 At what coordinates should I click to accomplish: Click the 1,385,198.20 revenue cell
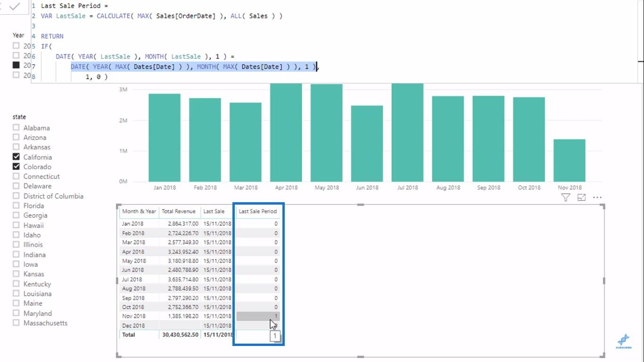pyautogui.click(x=183, y=316)
